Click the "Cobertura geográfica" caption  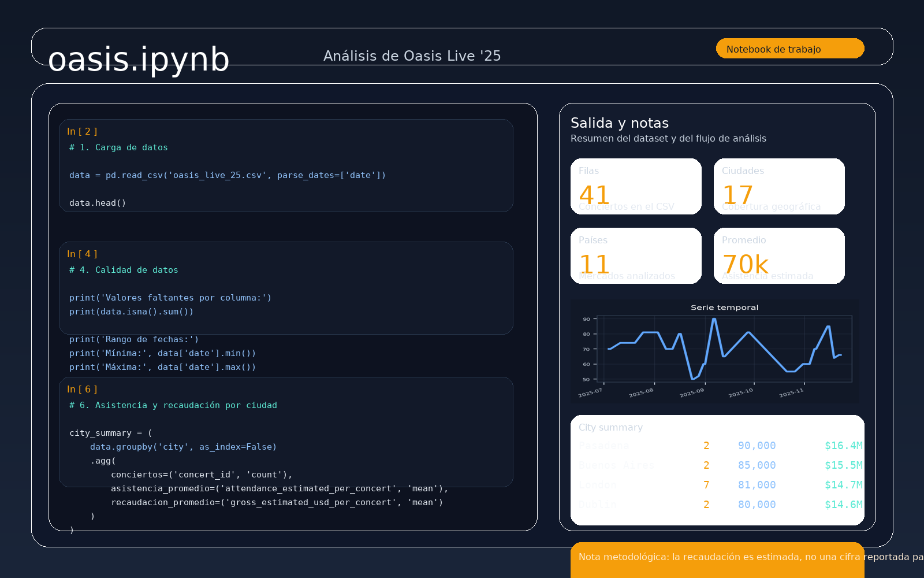pos(771,207)
